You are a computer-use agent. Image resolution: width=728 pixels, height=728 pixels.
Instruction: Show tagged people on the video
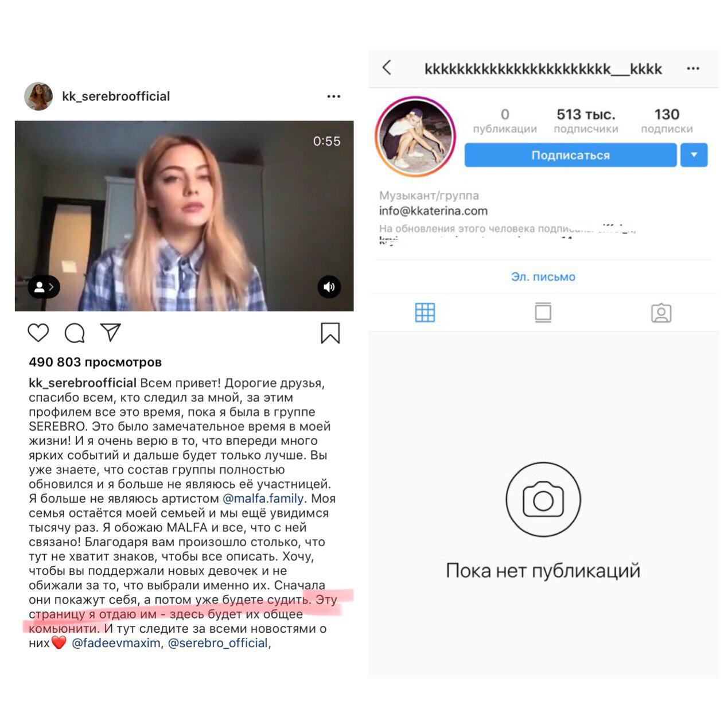pyautogui.click(x=44, y=287)
